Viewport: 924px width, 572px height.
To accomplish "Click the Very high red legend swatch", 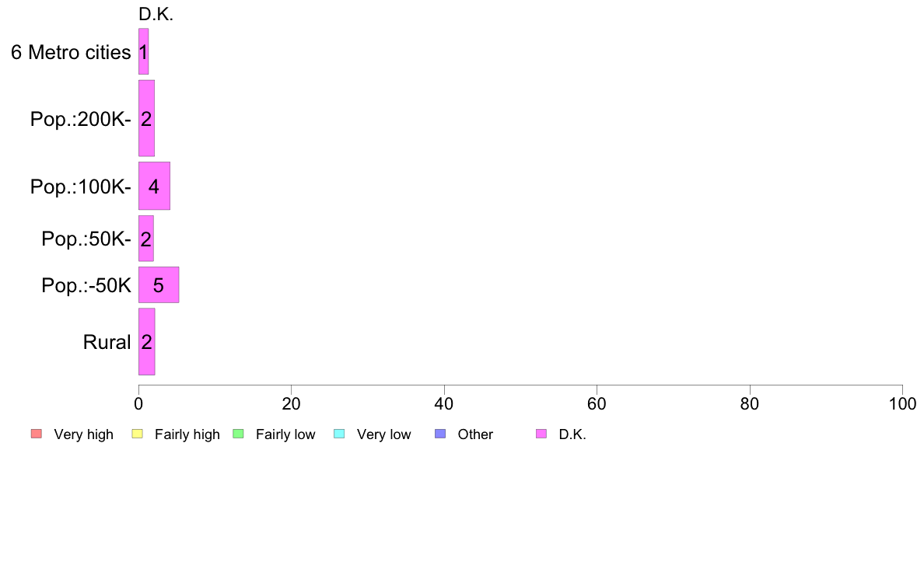I will pyautogui.click(x=37, y=434).
